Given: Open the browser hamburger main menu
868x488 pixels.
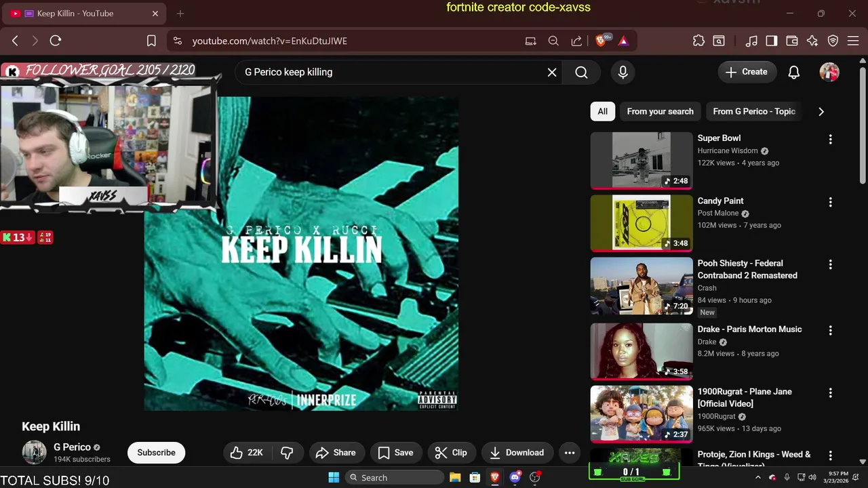Looking at the screenshot, I should click(853, 41).
